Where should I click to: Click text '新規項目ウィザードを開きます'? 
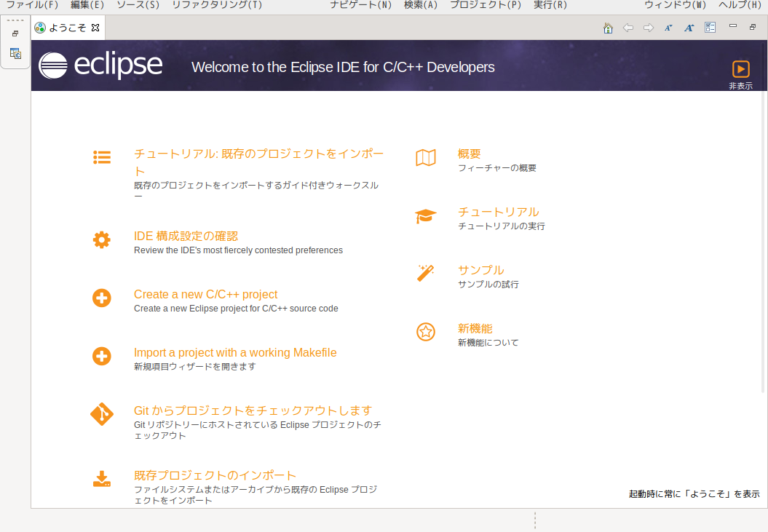click(195, 366)
